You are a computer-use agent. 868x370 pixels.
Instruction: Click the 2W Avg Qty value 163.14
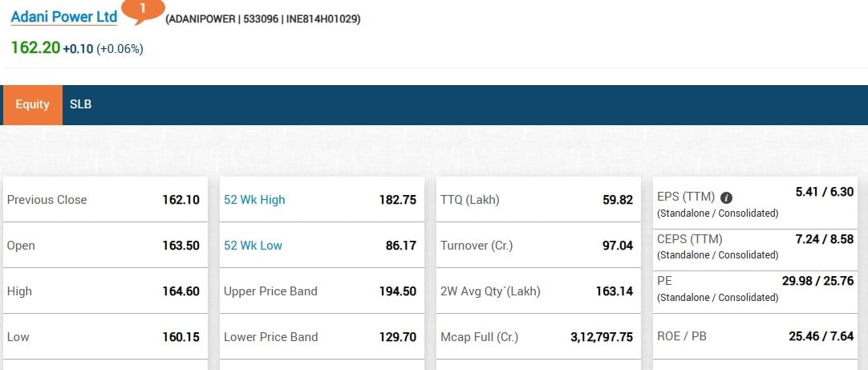click(614, 291)
